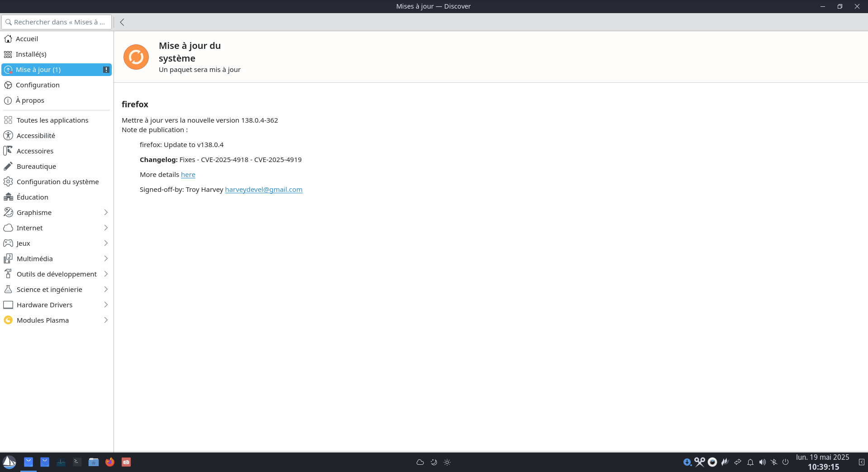Expand Outils de développement subcategories arrow
Screen dimensions: 868x472
(106, 274)
